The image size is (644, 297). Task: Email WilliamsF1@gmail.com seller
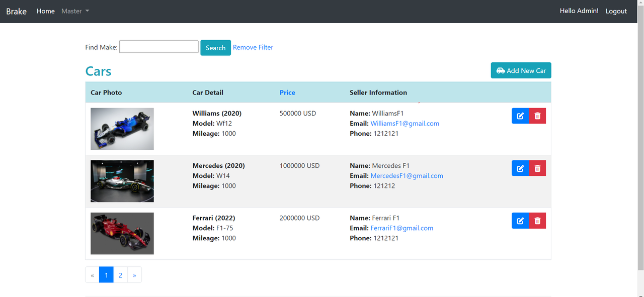(405, 124)
